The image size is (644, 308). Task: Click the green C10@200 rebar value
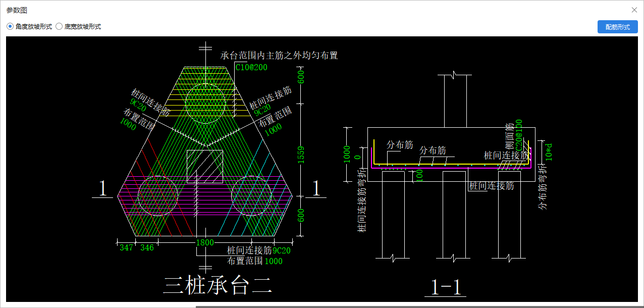tap(252, 67)
